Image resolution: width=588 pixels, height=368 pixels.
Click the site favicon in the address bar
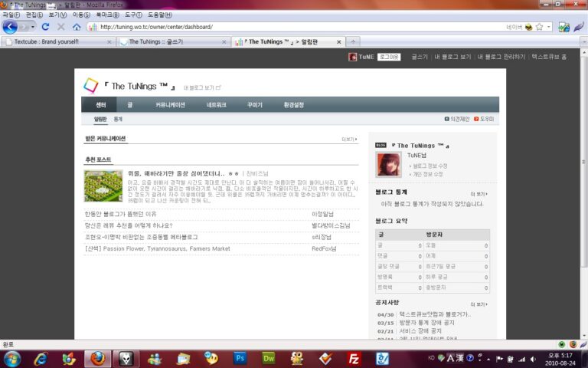[x=93, y=27]
